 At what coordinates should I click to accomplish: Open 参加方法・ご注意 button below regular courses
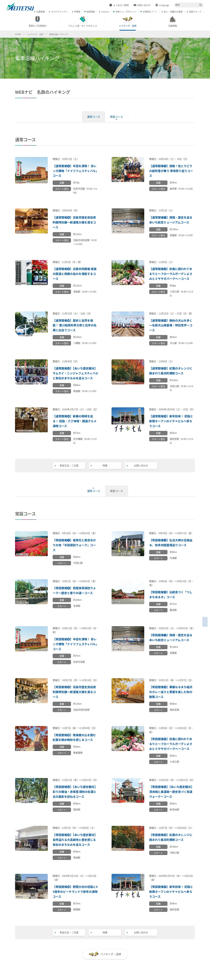tap(69, 465)
